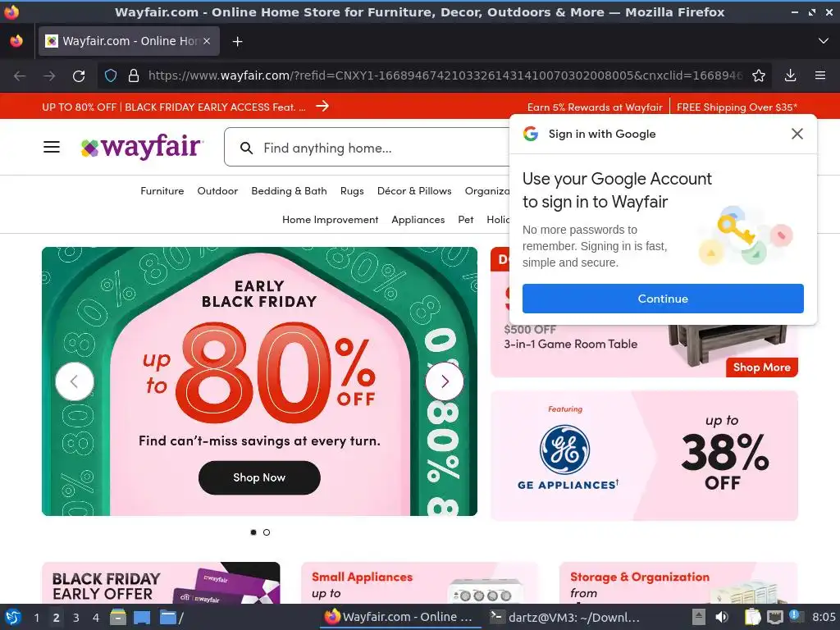Image resolution: width=840 pixels, height=630 pixels.
Task: Open a new browser tab
Action: (237, 41)
